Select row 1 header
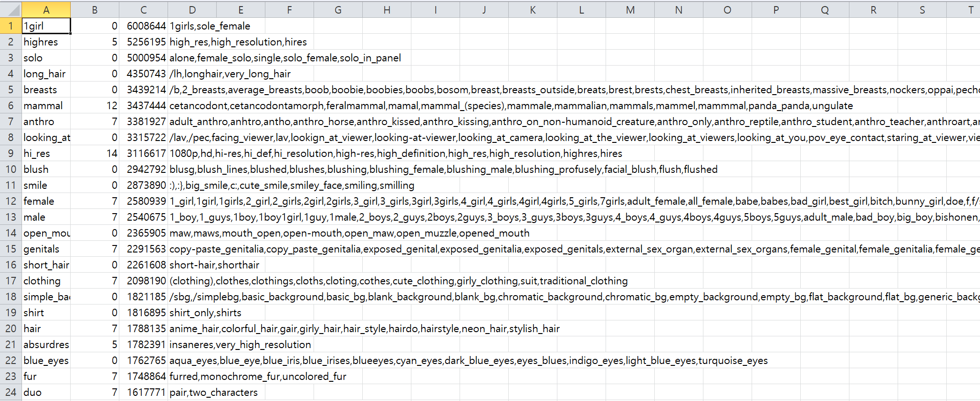The height and width of the screenshot is (401, 980). point(11,26)
